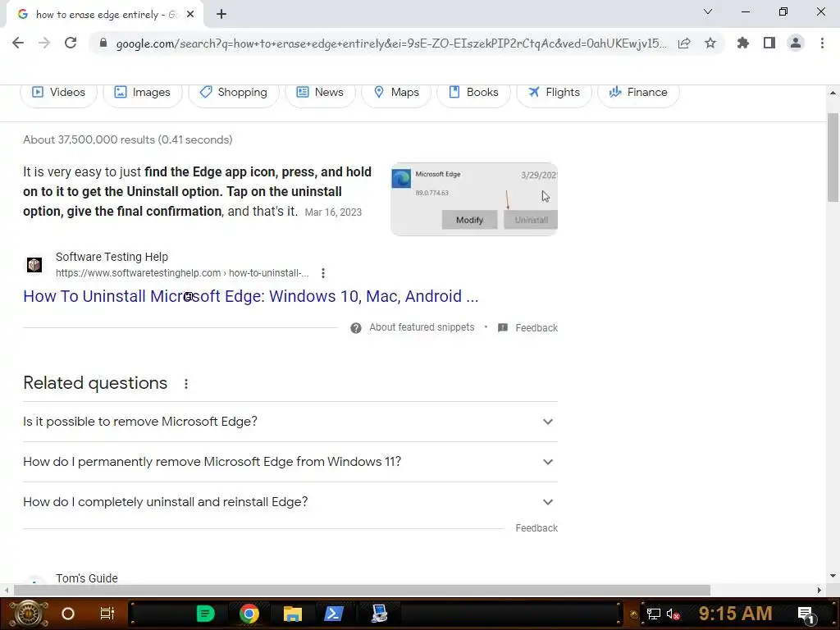Click the softwaretestinghelp.com URL breadcrumb
This screenshot has width=840, height=630.
pos(182,272)
